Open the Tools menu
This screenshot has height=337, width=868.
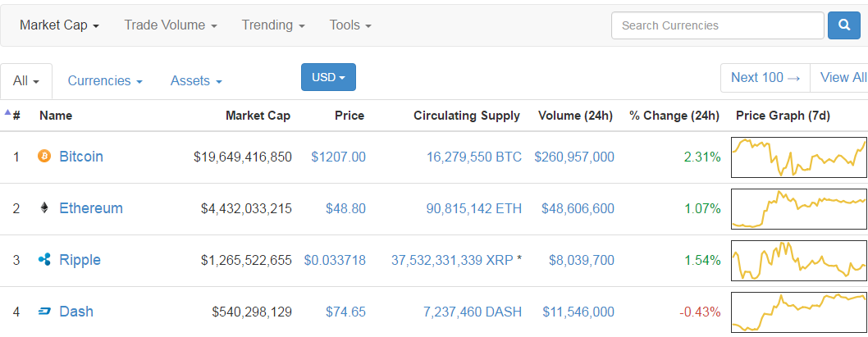[350, 25]
